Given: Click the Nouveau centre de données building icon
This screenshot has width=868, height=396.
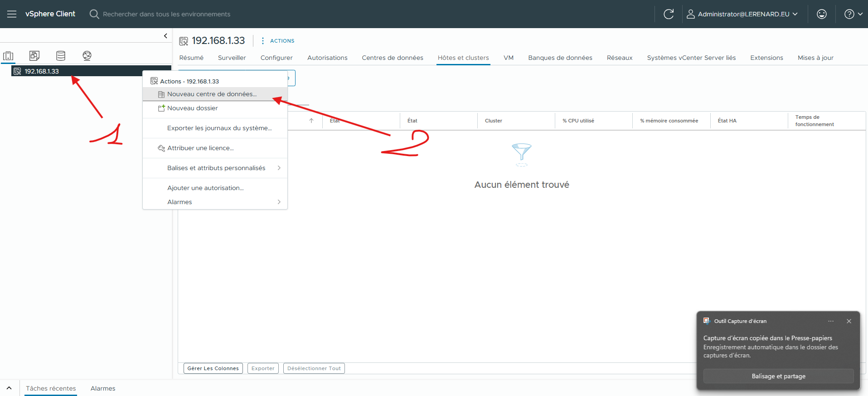Looking at the screenshot, I should click(x=161, y=94).
